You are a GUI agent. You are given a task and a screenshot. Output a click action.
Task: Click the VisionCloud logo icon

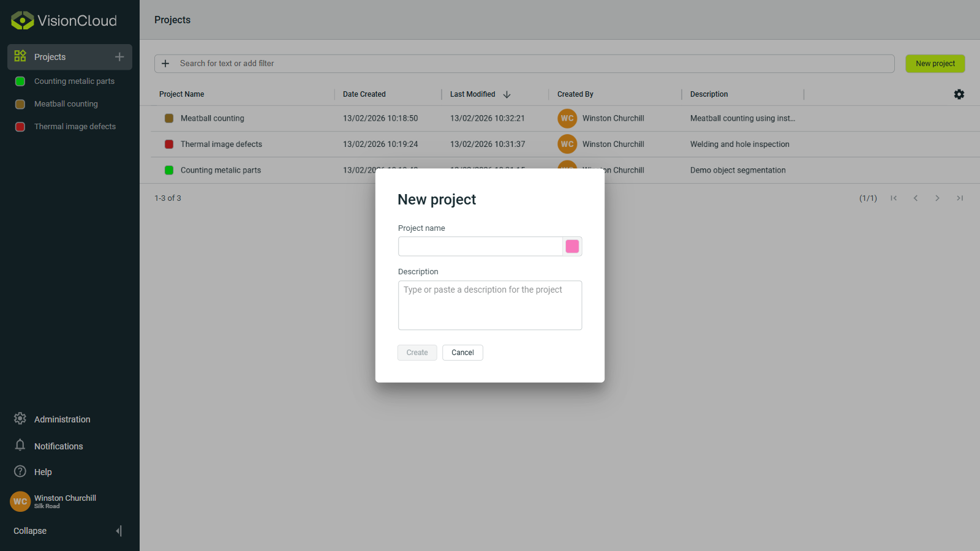tap(21, 20)
